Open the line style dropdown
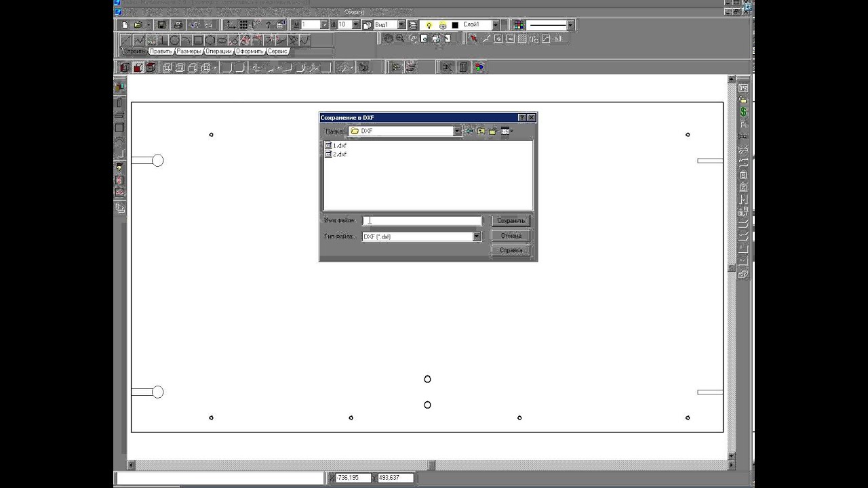This screenshot has height=488, width=868. [x=570, y=24]
